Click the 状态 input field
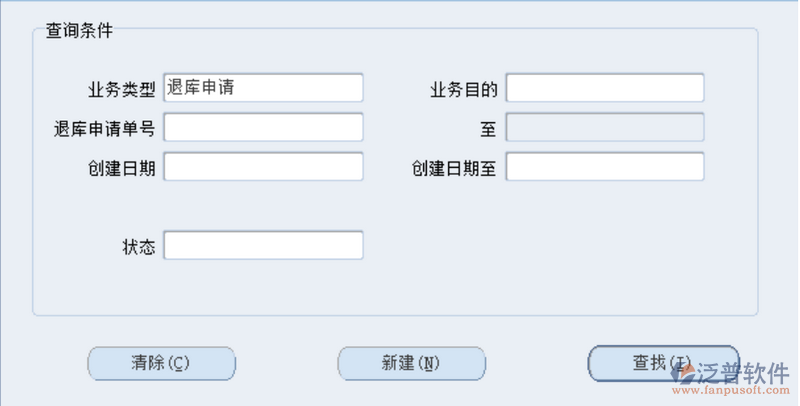This screenshot has height=406, width=800. (263, 245)
